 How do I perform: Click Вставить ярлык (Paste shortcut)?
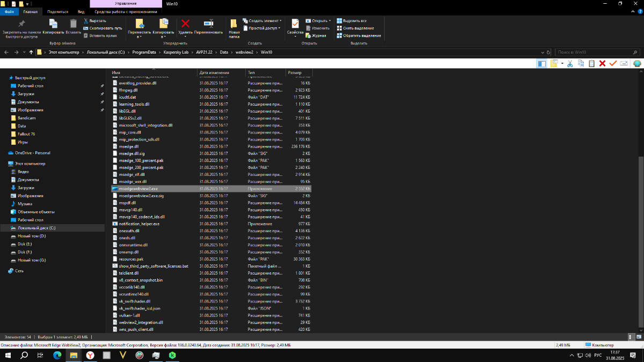pyautogui.click(x=100, y=35)
